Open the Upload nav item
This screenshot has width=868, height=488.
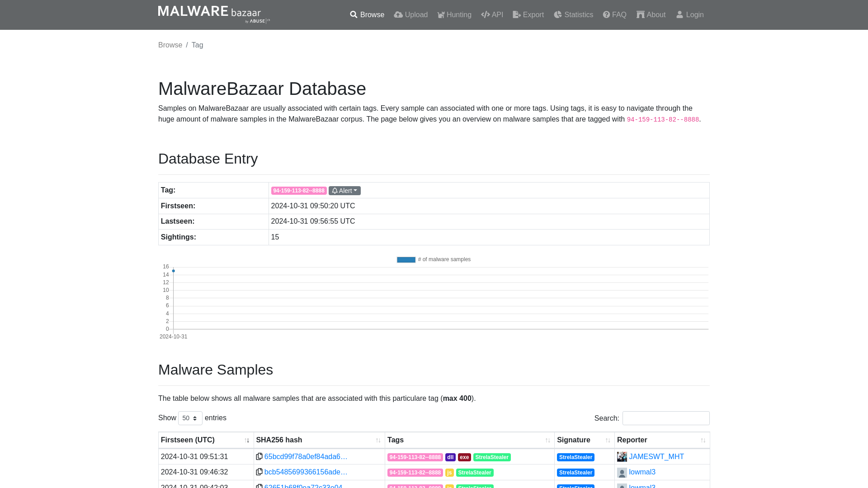tap(410, 15)
